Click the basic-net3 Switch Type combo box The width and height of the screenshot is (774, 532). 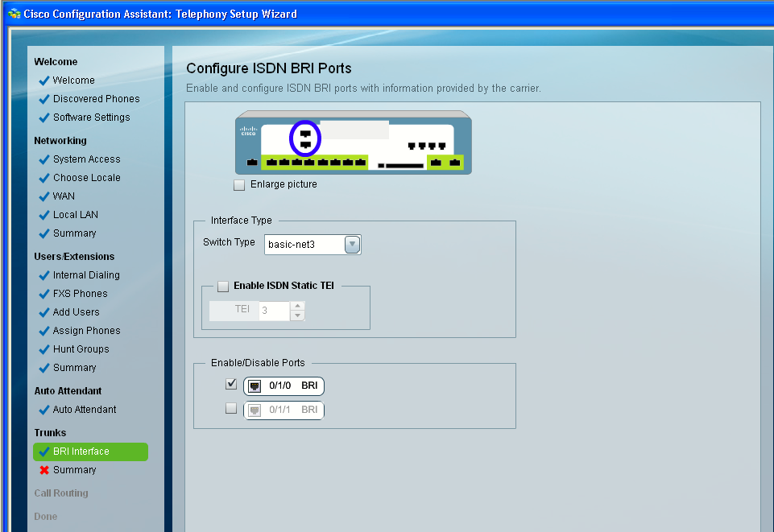312,245
